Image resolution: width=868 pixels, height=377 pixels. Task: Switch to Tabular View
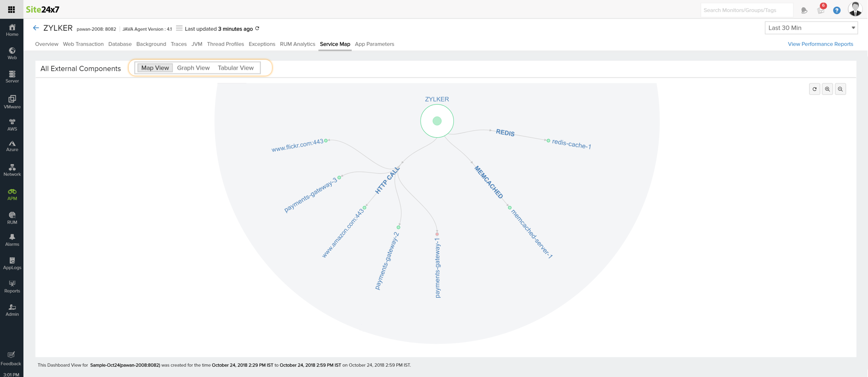(236, 68)
